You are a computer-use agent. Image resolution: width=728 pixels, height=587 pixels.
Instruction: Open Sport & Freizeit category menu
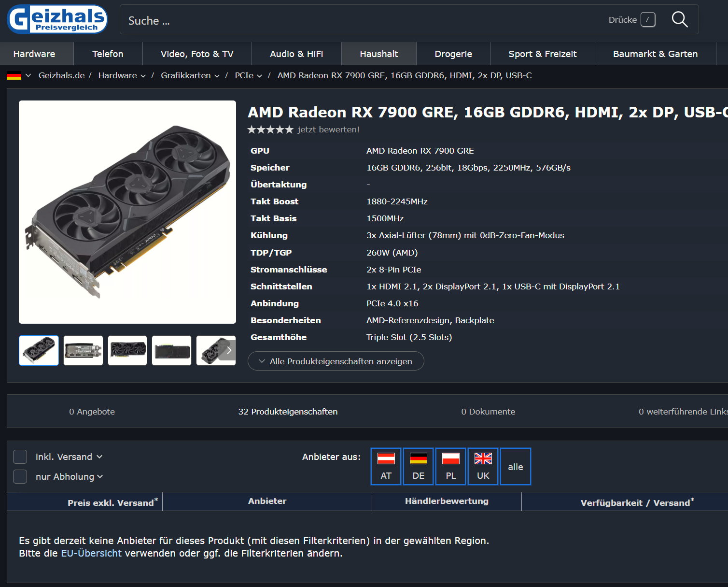543,54
